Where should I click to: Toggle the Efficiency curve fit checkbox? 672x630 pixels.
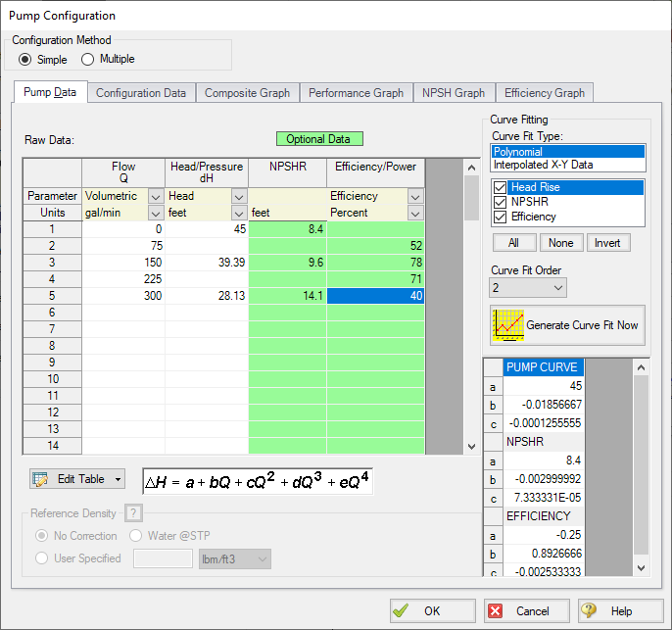(x=500, y=217)
